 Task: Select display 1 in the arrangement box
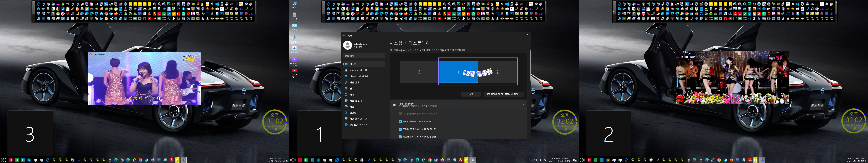click(x=458, y=72)
